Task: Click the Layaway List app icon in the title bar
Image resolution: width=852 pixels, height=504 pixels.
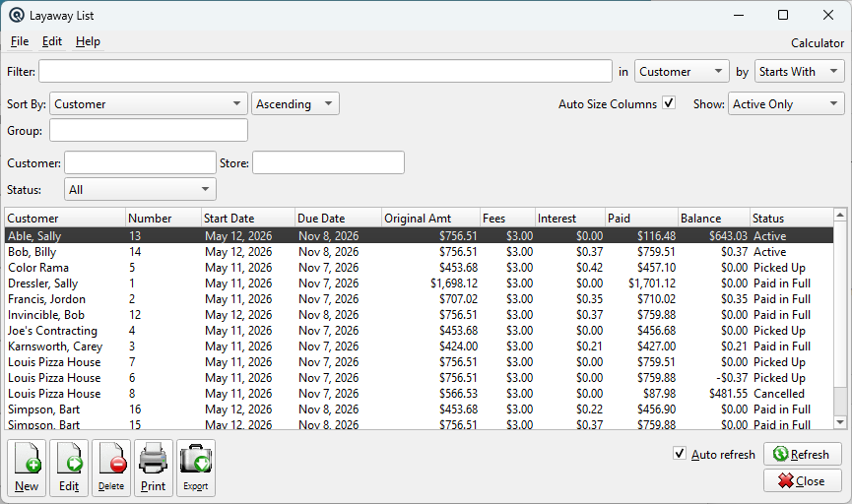Action: click(x=17, y=15)
